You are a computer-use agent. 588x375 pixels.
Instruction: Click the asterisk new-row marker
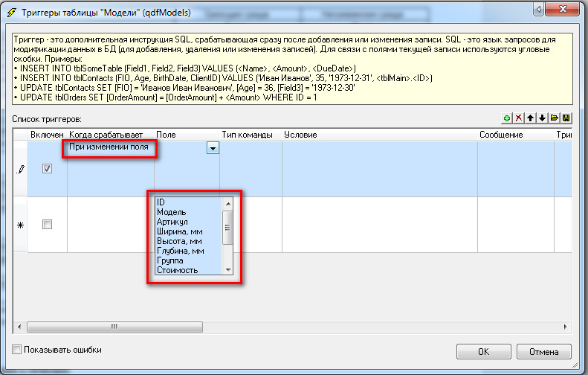21,225
